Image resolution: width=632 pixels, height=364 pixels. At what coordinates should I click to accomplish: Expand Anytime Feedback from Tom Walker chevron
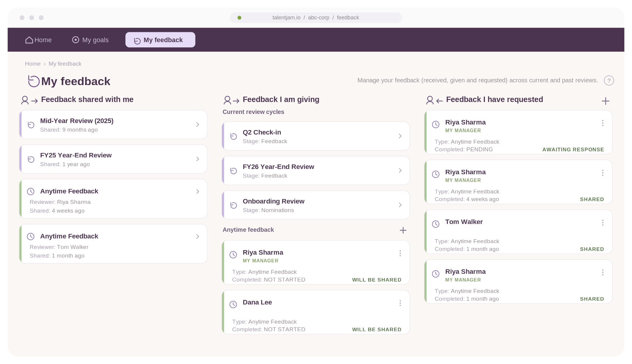(197, 236)
